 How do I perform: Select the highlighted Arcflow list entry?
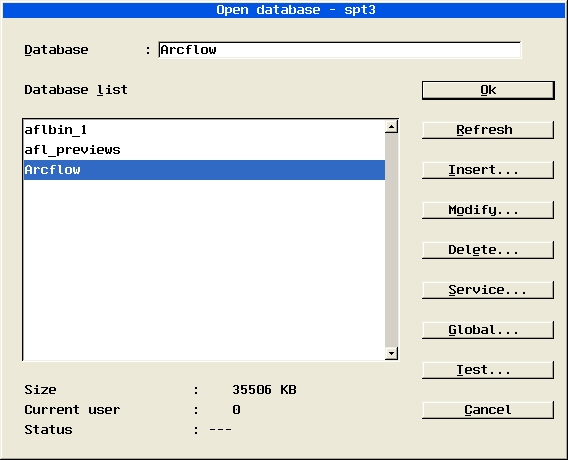(204, 170)
